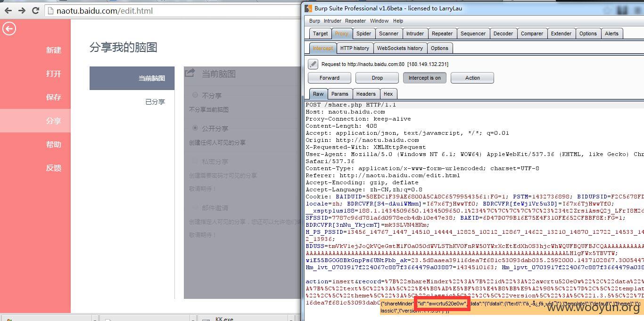Viewport: 644px width, 321px height.
Task: Switch to the Target tab
Action: point(320,33)
